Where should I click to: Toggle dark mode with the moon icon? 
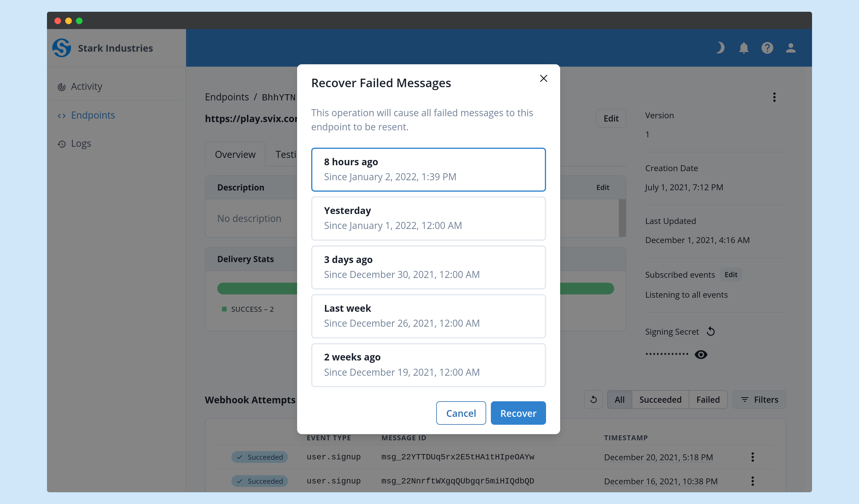[x=720, y=48]
